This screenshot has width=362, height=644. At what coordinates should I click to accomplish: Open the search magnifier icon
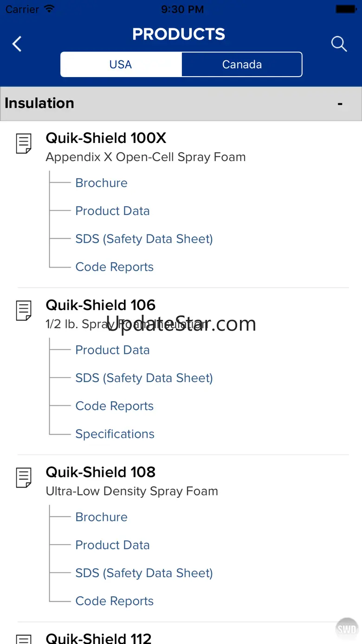pyautogui.click(x=339, y=44)
